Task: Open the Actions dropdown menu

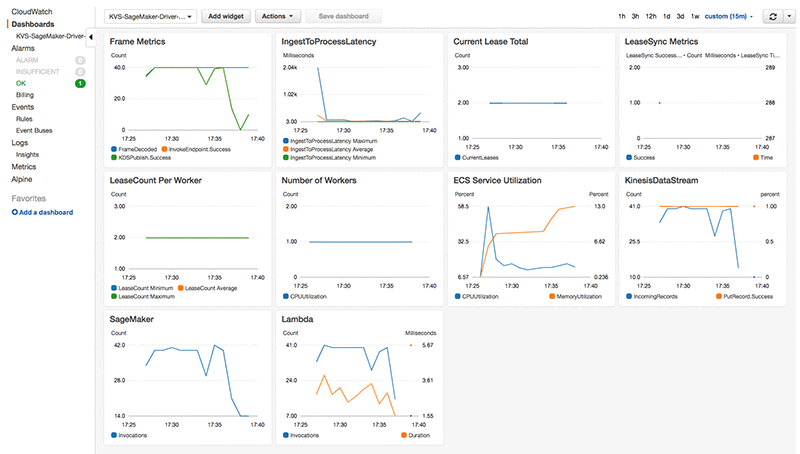Action: [x=278, y=16]
